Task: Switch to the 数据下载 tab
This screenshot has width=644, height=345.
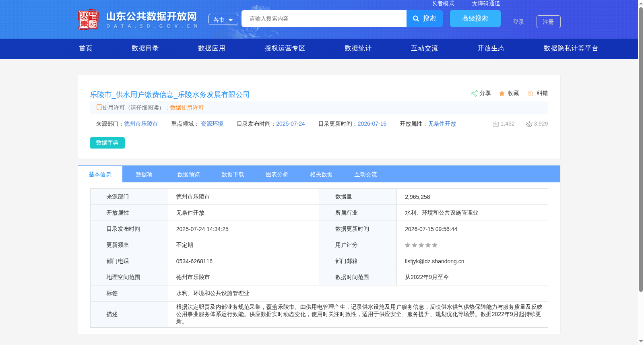Action: pyautogui.click(x=233, y=174)
